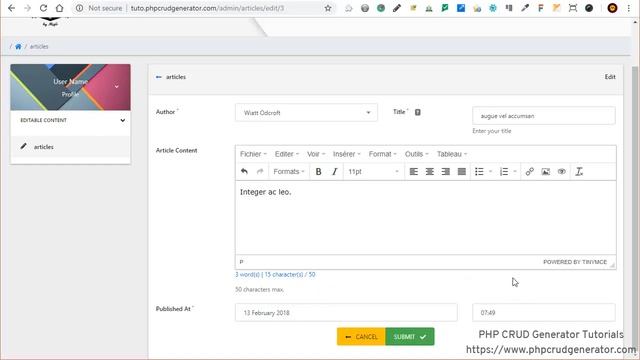Insert or edit a link
The image size is (640, 360).
[x=529, y=172]
